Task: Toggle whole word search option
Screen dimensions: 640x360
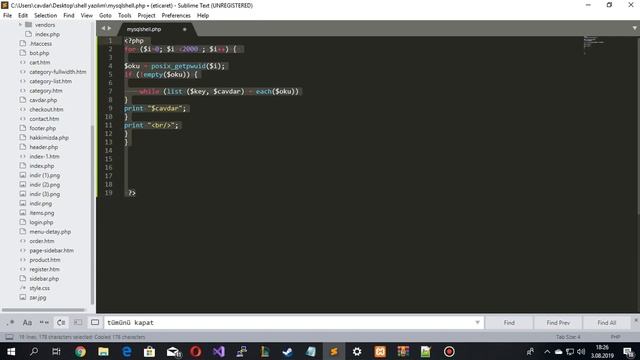Action: coord(44,322)
